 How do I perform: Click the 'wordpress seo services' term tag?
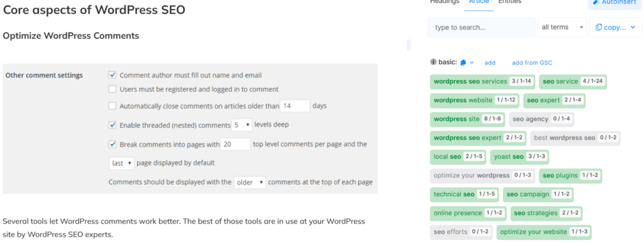(x=482, y=81)
